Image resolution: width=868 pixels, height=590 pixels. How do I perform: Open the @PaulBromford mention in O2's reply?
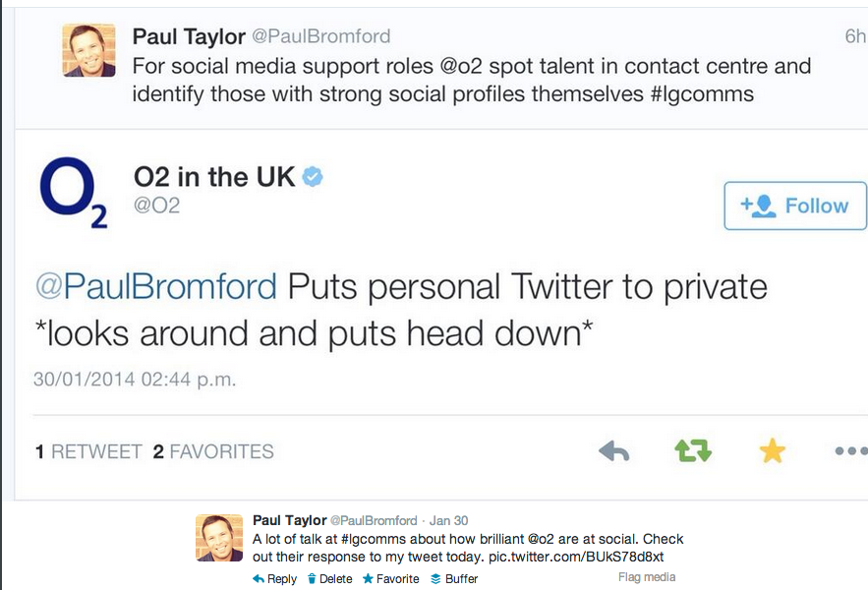pos(156,287)
